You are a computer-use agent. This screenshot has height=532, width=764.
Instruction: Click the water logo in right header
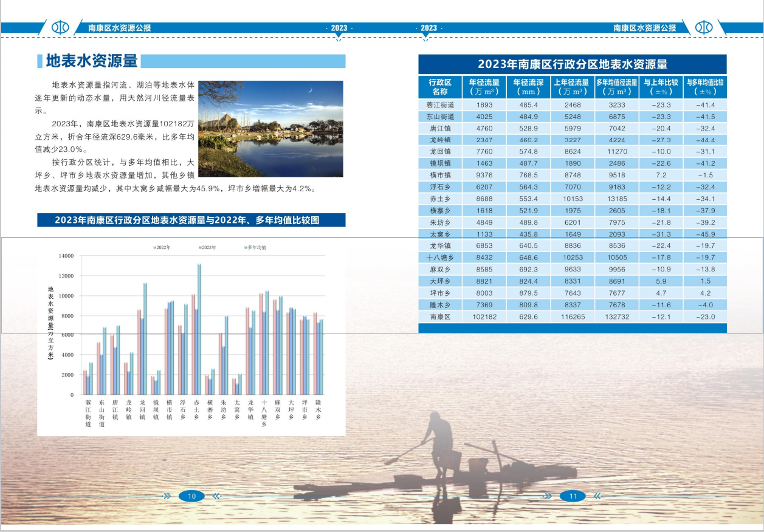click(x=703, y=27)
